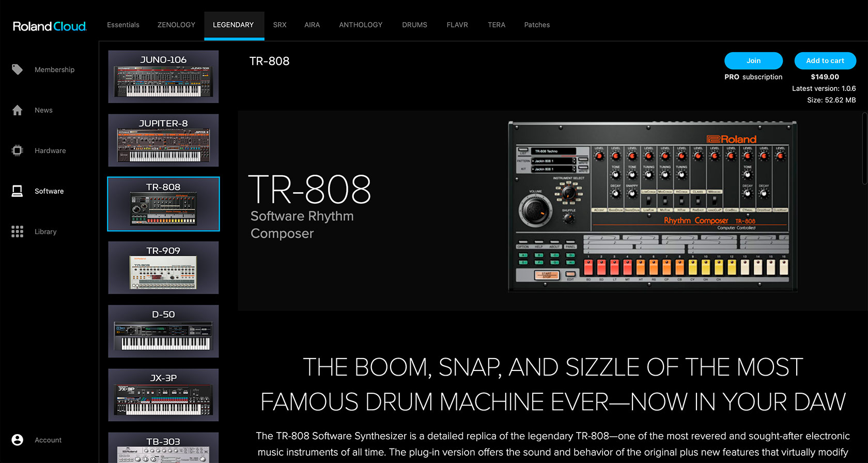Image resolution: width=868 pixels, height=463 pixels.
Task: Click the Membership sidebar label
Action: tap(54, 70)
